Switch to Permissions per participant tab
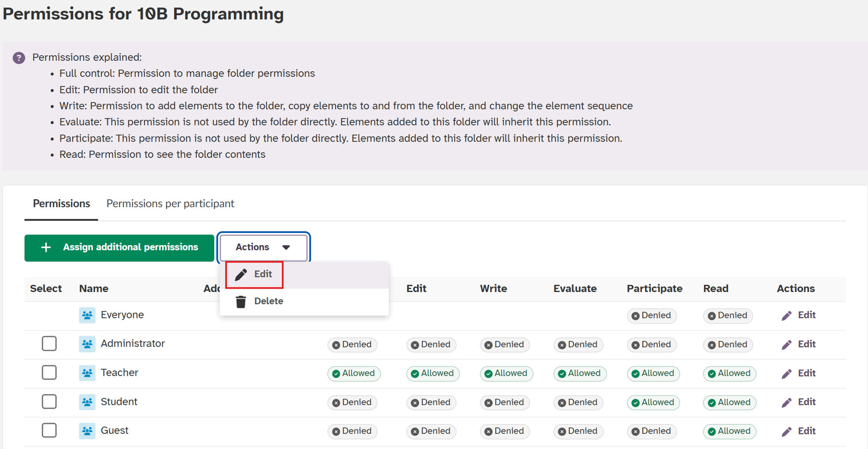 [170, 204]
